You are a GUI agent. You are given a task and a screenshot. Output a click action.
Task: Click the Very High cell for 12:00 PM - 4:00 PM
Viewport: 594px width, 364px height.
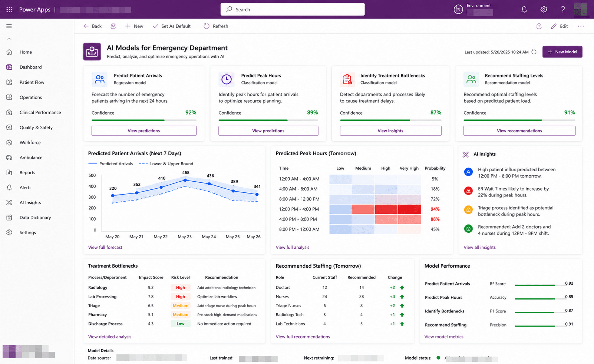409,209
